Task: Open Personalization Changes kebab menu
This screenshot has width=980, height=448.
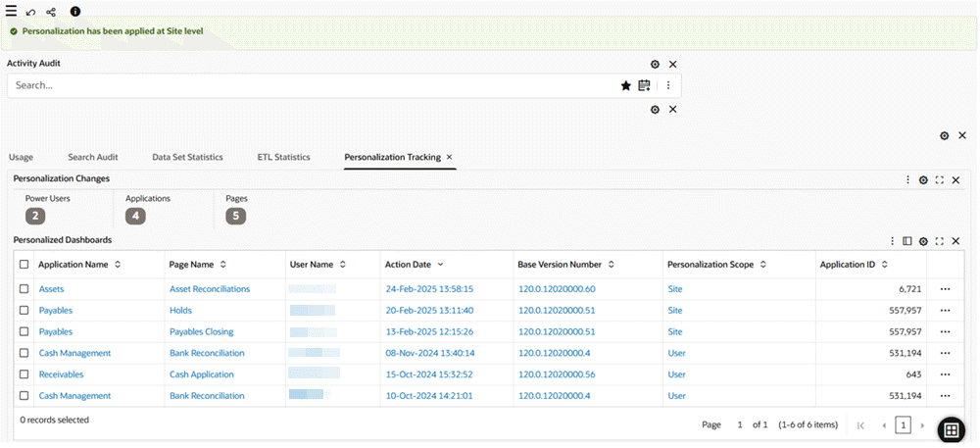Action: click(907, 180)
